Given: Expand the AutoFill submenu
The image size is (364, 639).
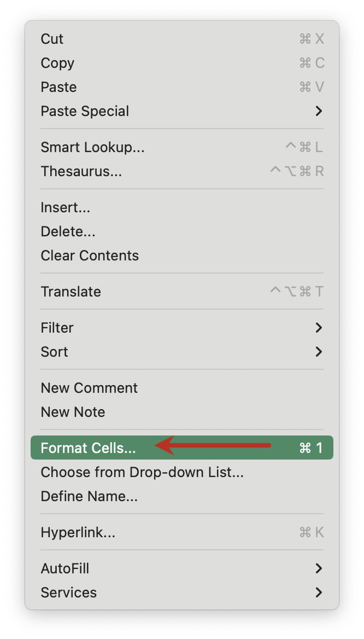Looking at the screenshot, I should click(64, 568).
